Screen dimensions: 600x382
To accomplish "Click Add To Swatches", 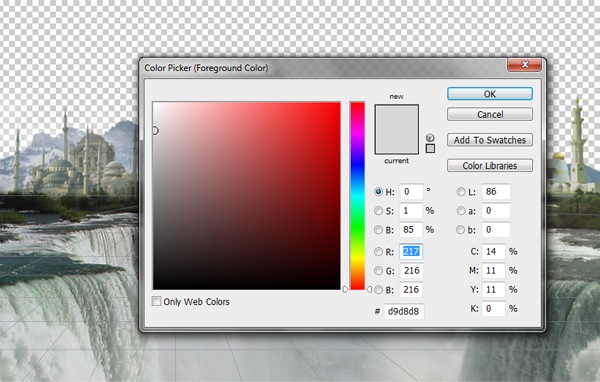I will point(490,140).
